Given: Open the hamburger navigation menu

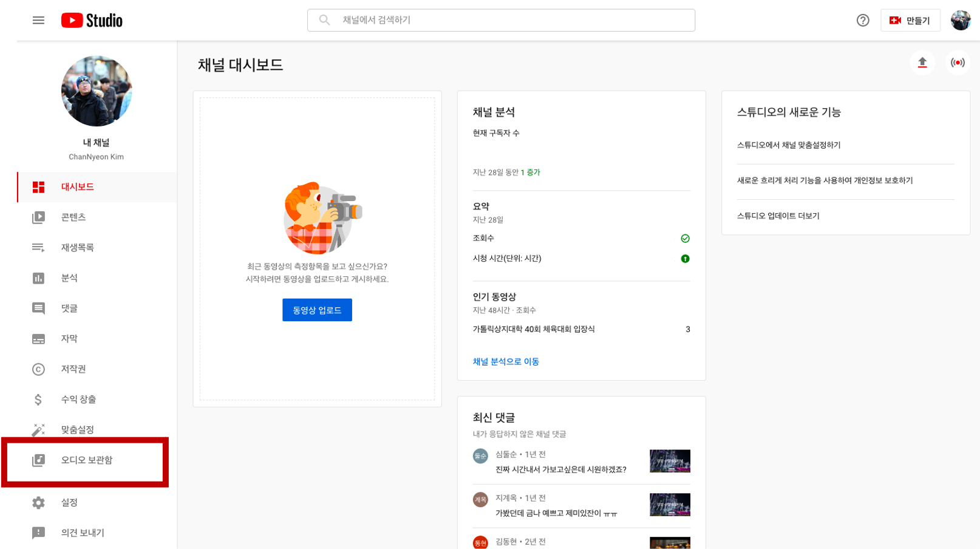Looking at the screenshot, I should (x=38, y=21).
